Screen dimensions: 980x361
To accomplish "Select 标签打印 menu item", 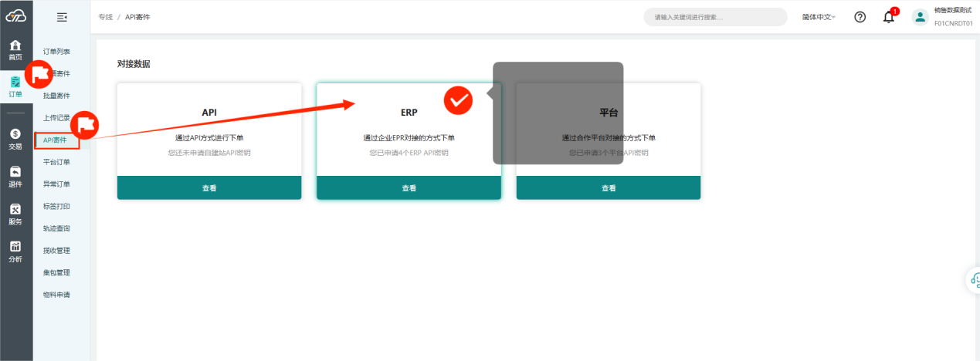I will click(56, 207).
